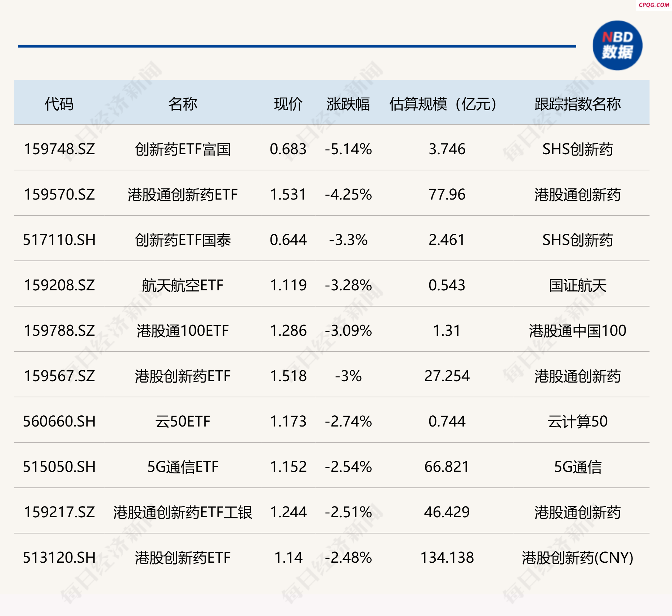Select the name 5G通信ETF
672x616 pixels.
click(x=183, y=467)
